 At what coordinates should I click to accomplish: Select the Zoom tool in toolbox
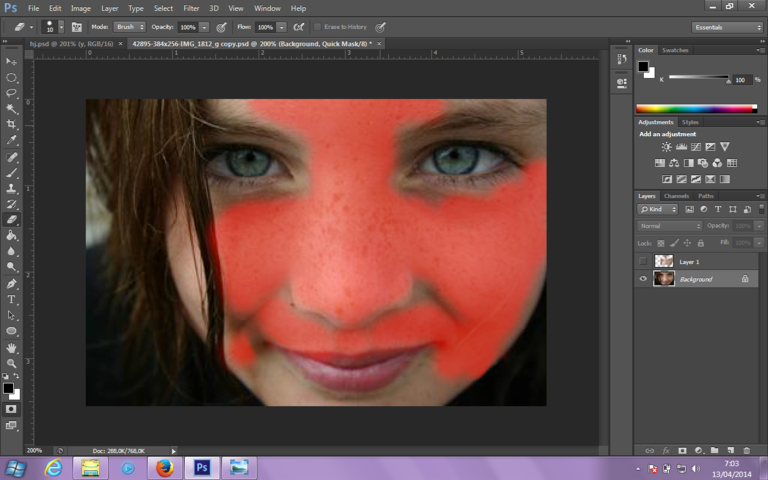[x=12, y=363]
